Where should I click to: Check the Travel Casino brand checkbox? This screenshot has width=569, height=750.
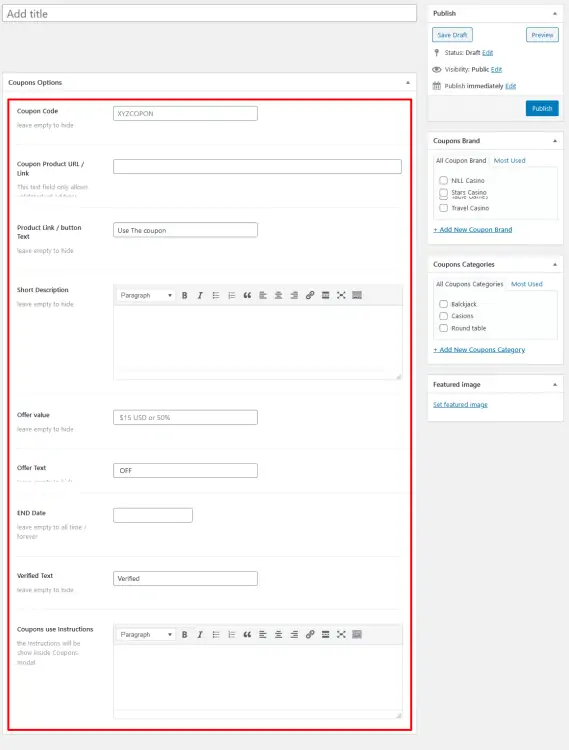click(444, 208)
